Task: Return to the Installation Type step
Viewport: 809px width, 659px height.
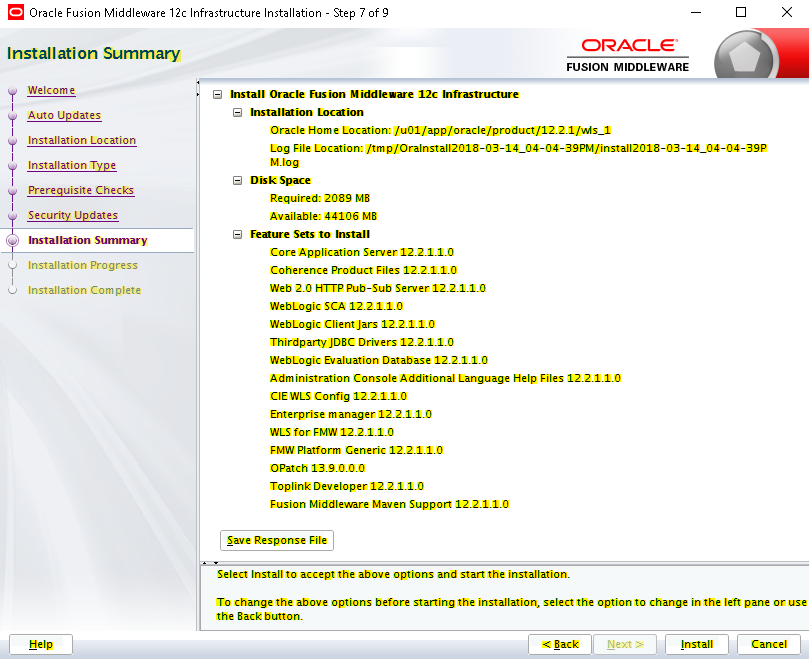Action: click(72, 165)
